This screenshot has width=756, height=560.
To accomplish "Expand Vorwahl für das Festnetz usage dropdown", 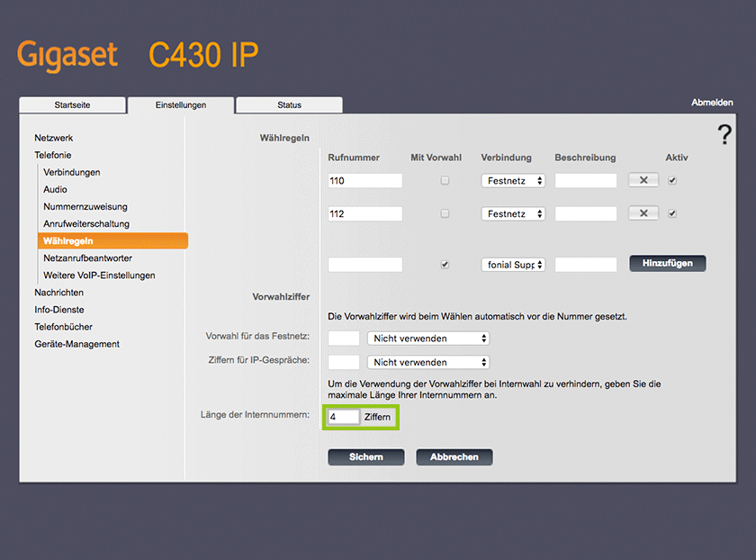I will 427,339.
